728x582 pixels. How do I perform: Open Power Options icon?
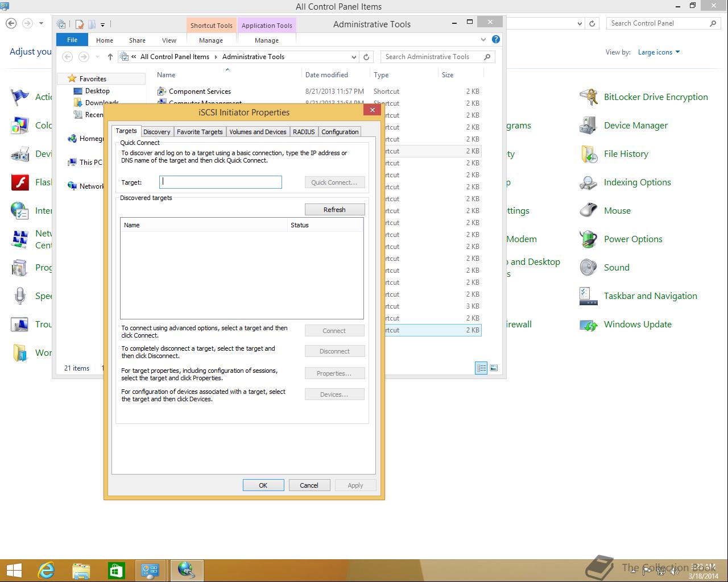[589, 239]
